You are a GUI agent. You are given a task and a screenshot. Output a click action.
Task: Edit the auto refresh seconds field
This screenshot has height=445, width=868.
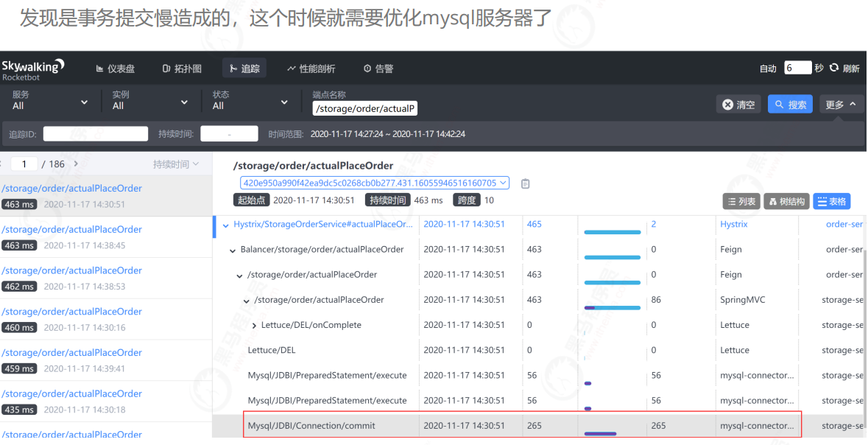tap(798, 69)
